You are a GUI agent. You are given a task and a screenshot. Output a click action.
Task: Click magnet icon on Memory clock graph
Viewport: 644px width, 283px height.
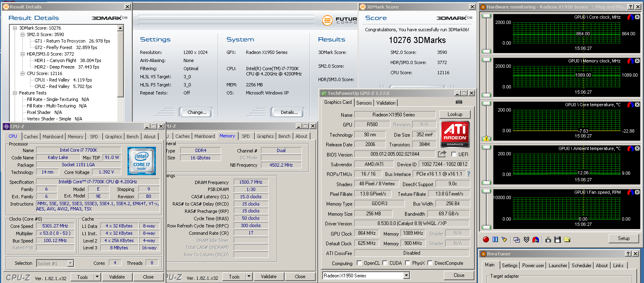tap(630, 61)
